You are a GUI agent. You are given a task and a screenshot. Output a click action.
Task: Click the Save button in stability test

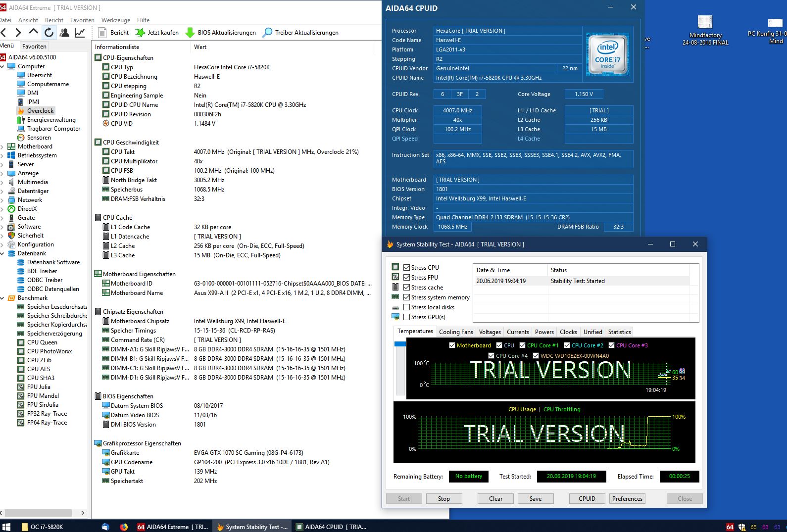pos(536,499)
